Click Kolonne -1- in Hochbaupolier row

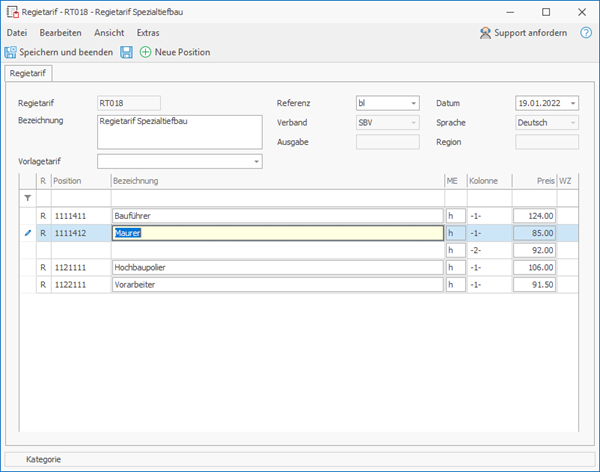click(489, 268)
